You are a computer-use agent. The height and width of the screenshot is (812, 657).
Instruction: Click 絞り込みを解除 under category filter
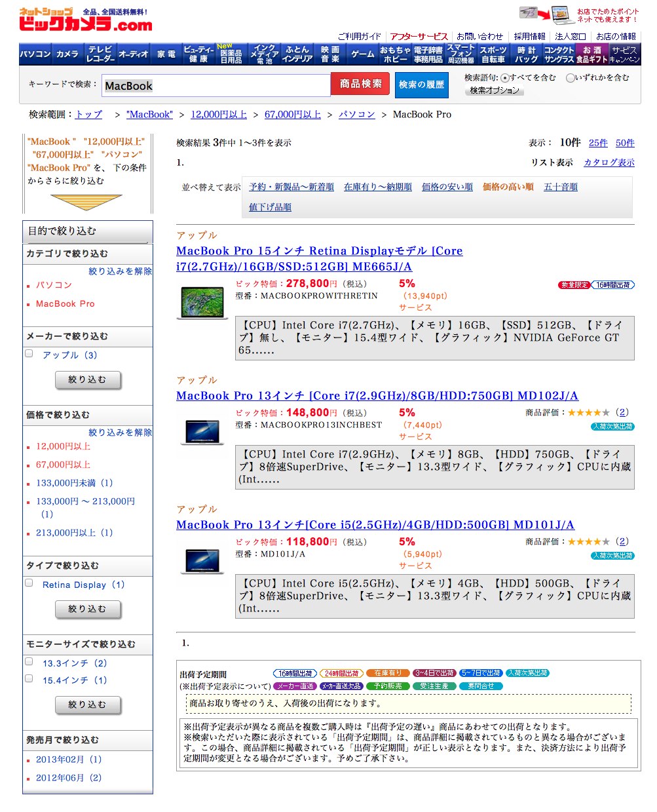pos(121,271)
